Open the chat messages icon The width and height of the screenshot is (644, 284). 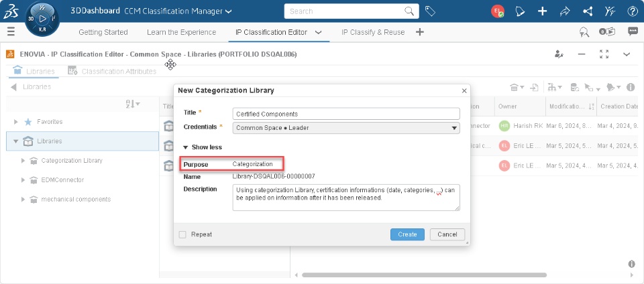coord(632,31)
